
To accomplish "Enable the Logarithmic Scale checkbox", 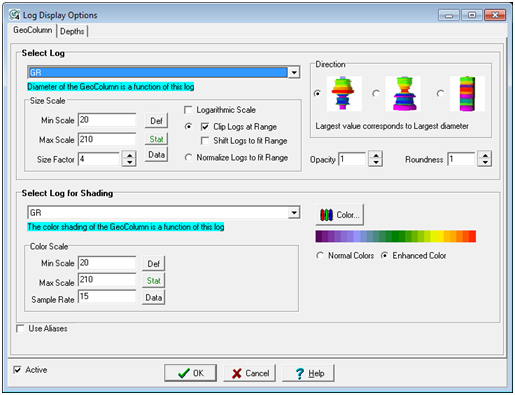I will click(188, 110).
